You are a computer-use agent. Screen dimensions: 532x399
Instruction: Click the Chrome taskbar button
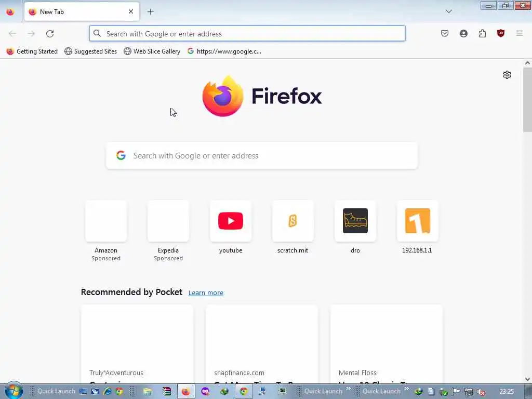(x=244, y=391)
